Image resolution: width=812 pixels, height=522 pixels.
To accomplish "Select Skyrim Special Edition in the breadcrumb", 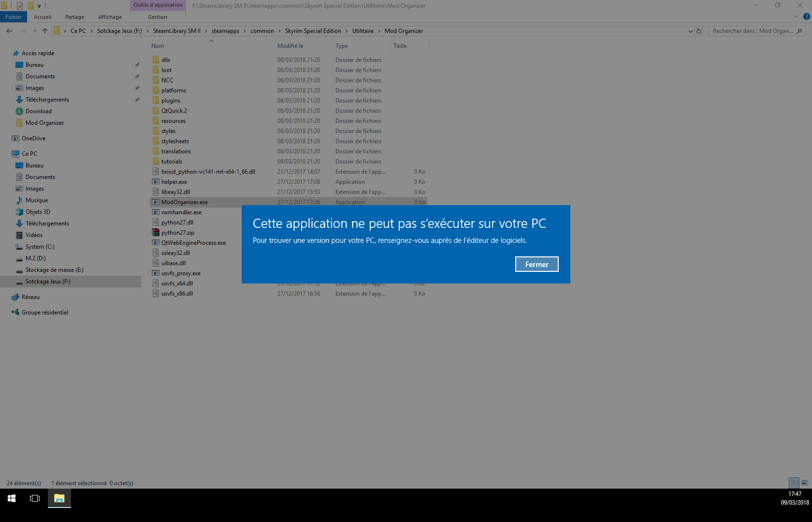I will click(313, 31).
